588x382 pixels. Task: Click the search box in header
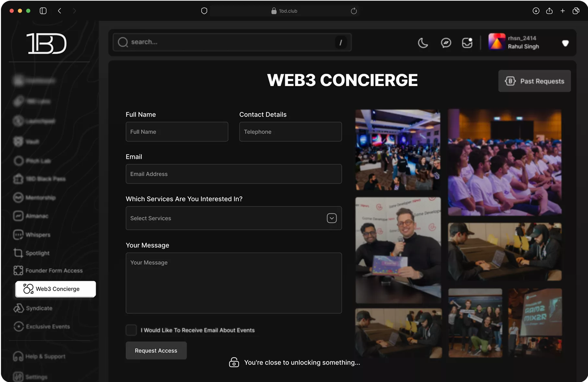232,42
